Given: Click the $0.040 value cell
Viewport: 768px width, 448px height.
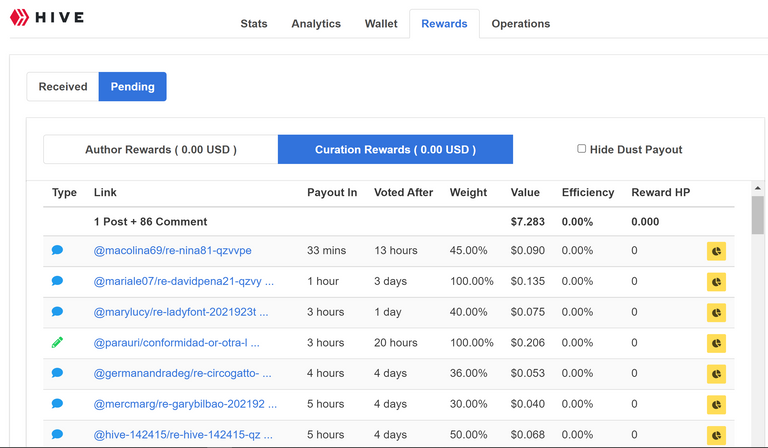Looking at the screenshot, I should 528,404.
